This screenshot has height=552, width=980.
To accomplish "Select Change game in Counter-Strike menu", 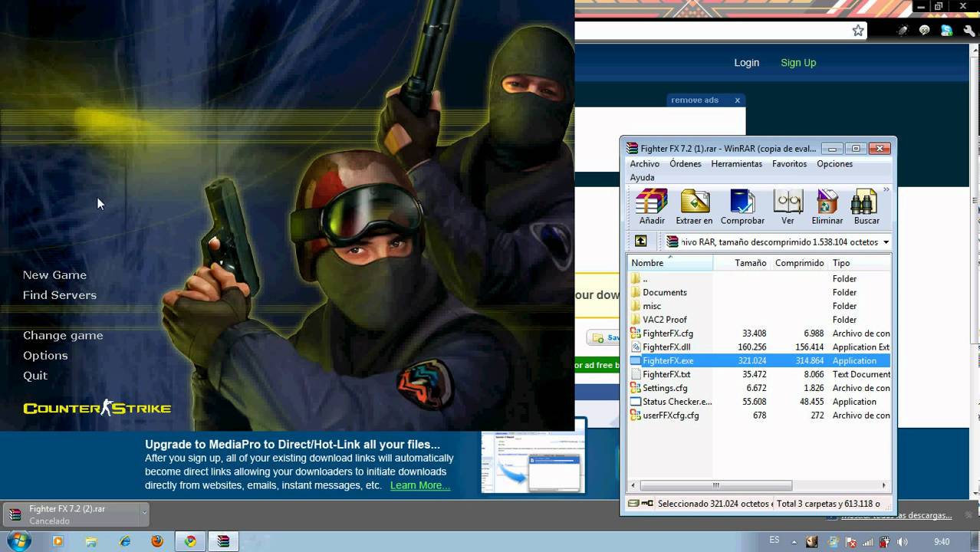I will [x=63, y=336].
